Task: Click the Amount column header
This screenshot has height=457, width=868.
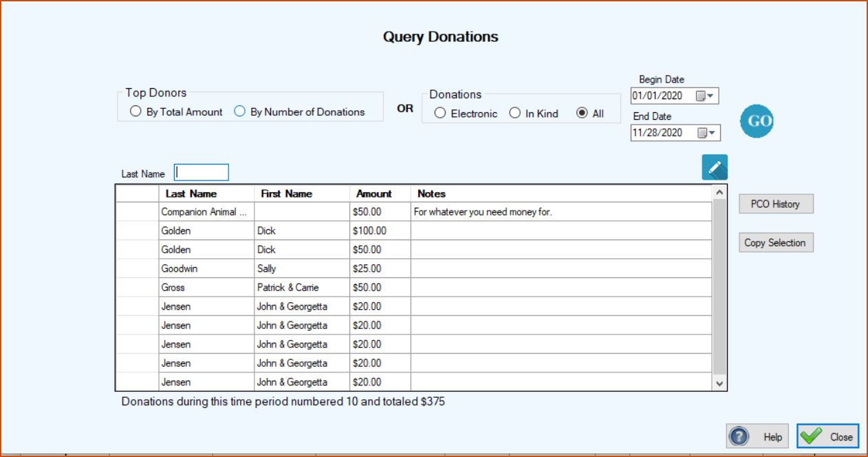Action: pyautogui.click(x=380, y=193)
